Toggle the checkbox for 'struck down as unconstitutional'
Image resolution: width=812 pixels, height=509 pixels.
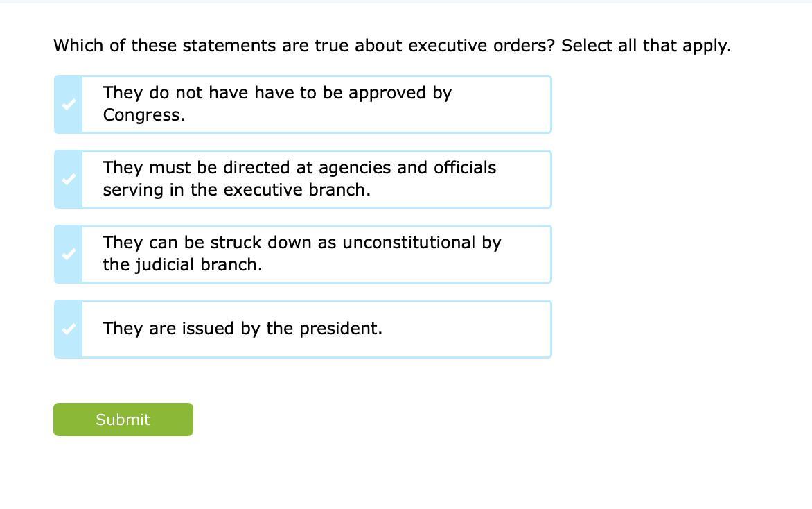coord(68,254)
